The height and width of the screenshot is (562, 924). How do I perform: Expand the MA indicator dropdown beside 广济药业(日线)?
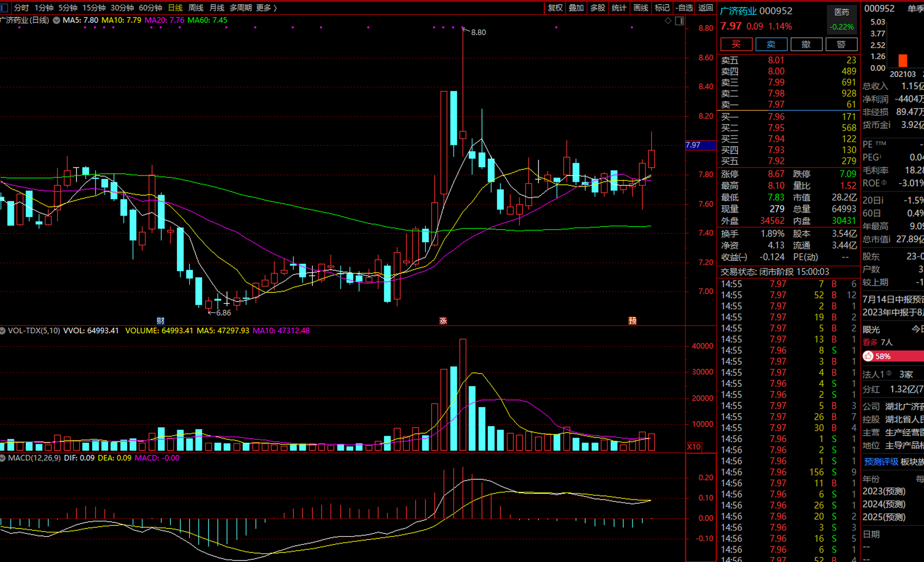tap(57, 20)
